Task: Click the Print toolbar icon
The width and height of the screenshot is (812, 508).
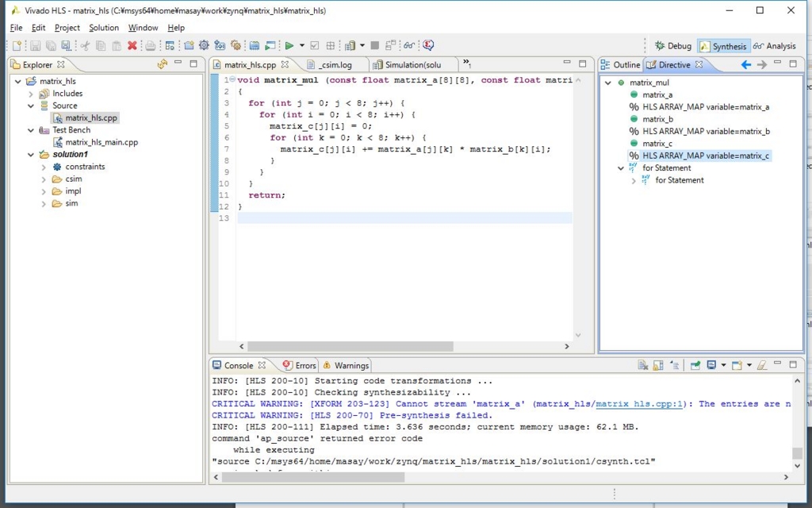Action: click(150, 45)
